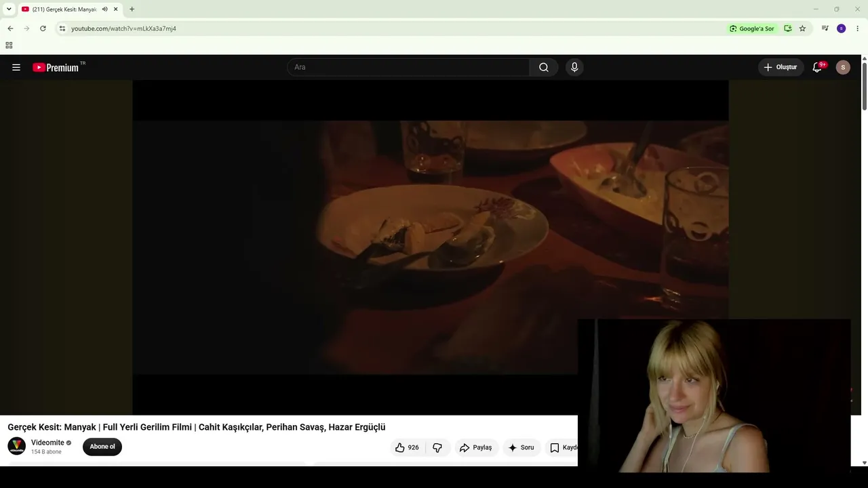
Task: Share the video using Paylaş
Action: click(x=475, y=447)
